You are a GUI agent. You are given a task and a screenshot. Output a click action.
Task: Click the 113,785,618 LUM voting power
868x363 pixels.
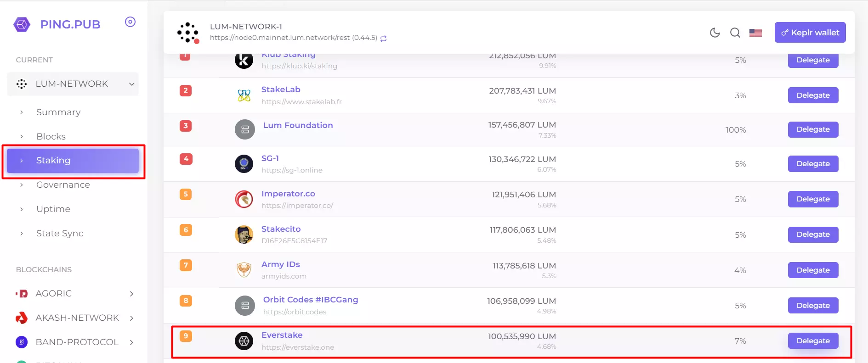[524, 266]
